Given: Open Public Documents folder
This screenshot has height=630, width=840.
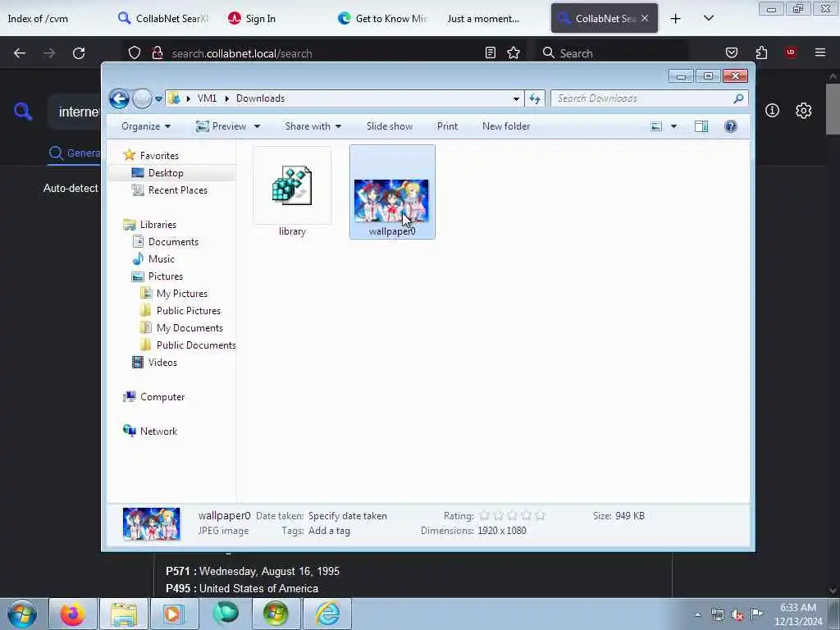Looking at the screenshot, I should [196, 345].
